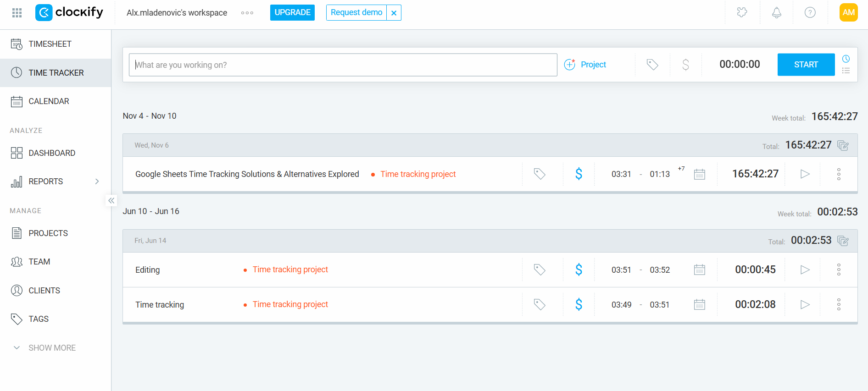Add tags to Editing entry
This screenshot has width=868, height=391.
coord(540,270)
